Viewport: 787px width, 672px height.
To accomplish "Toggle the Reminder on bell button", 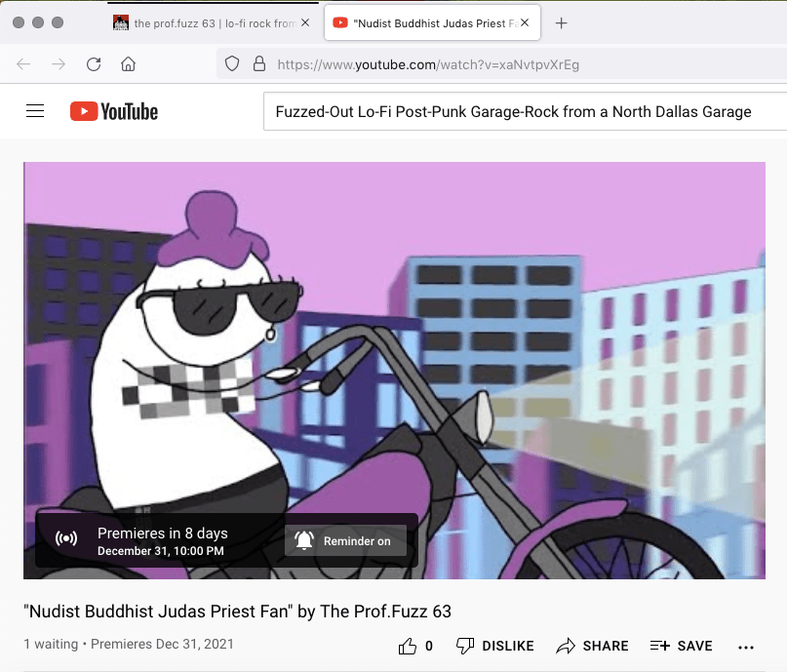I will 345,541.
